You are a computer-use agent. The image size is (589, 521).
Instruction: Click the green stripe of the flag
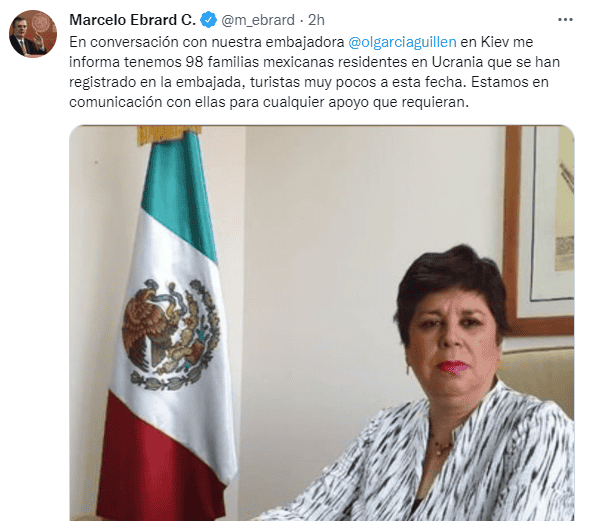(179, 195)
